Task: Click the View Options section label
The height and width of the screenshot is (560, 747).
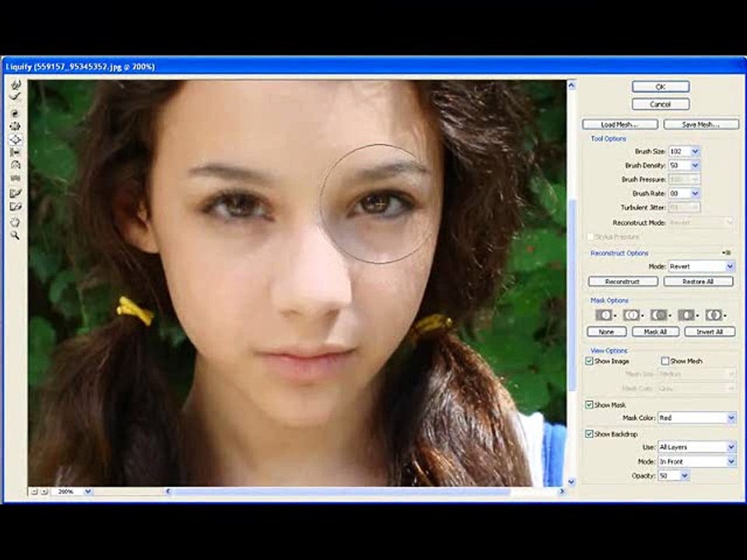Action: pos(608,351)
